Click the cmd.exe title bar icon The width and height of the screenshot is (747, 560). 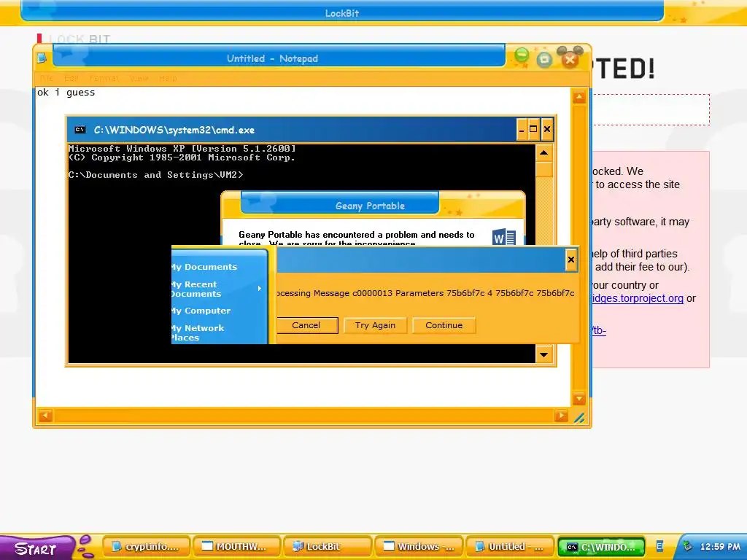[x=80, y=130]
